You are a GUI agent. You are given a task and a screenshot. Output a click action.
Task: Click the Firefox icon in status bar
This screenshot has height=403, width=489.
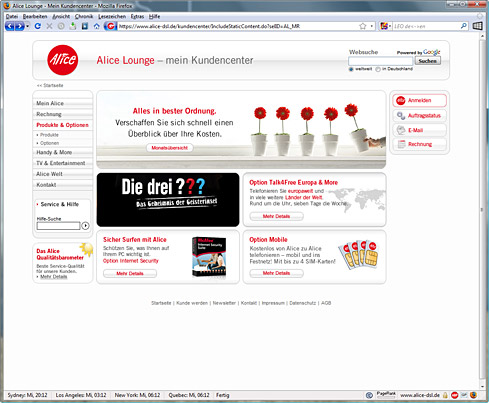click(x=474, y=395)
